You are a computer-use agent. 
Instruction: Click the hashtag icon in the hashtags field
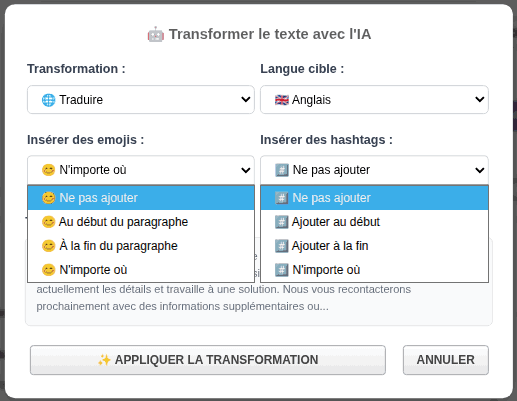tap(282, 170)
